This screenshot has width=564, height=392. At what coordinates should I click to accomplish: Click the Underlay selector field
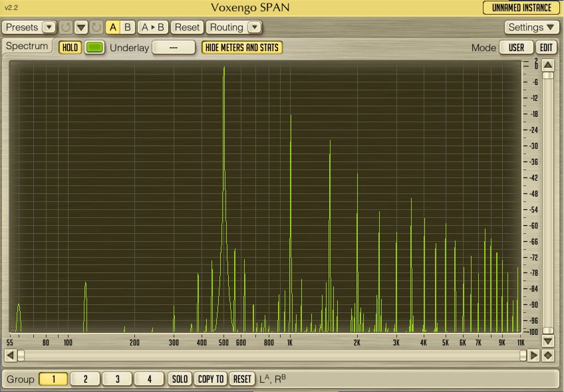point(174,48)
